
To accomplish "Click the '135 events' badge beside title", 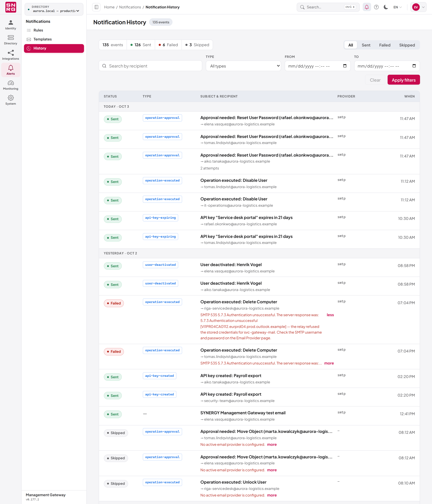I will (x=160, y=22).
